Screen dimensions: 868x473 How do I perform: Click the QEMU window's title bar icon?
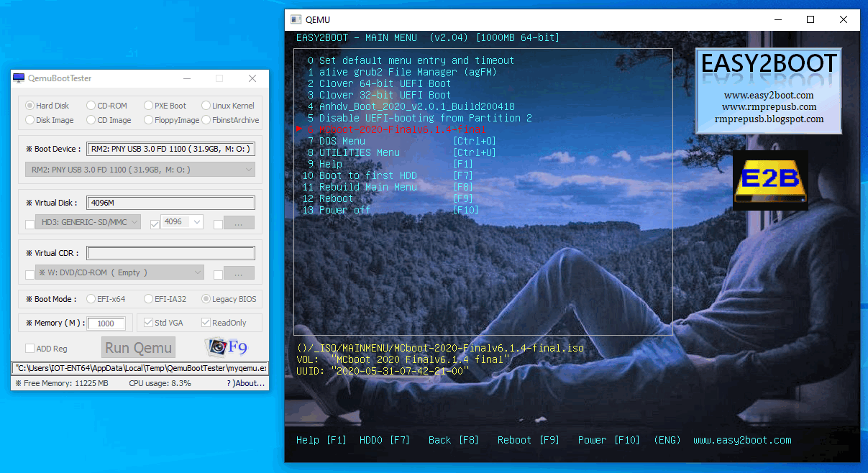click(x=296, y=19)
